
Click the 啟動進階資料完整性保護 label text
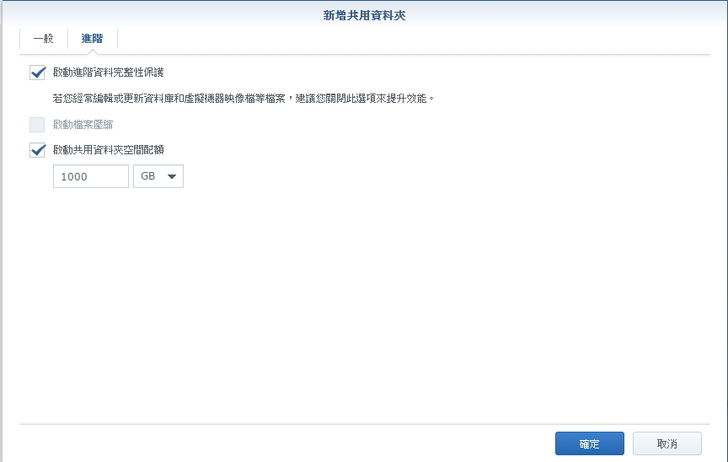(108, 72)
